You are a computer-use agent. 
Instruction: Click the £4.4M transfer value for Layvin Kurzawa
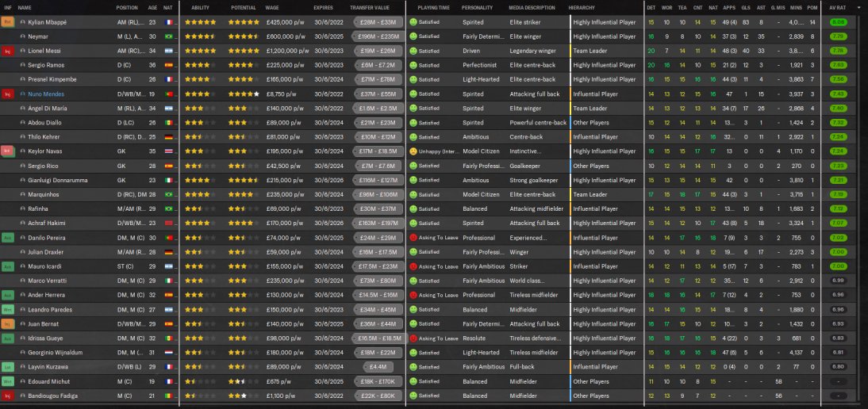coord(378,366)
